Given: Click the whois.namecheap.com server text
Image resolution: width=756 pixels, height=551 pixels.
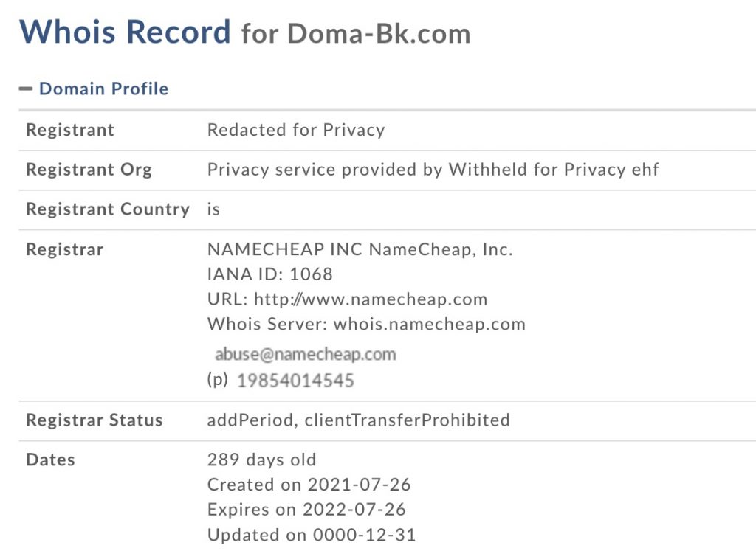Looking at the screenshot, I should [429, 324].
